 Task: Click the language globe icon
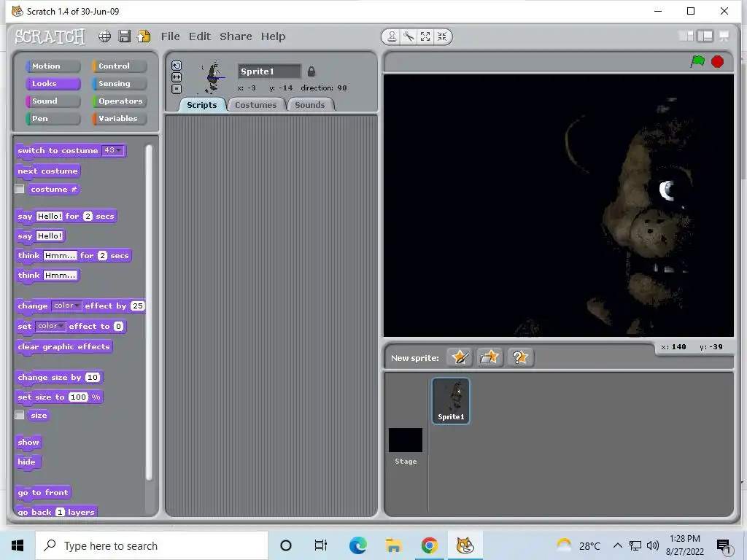tap(104, 36)
